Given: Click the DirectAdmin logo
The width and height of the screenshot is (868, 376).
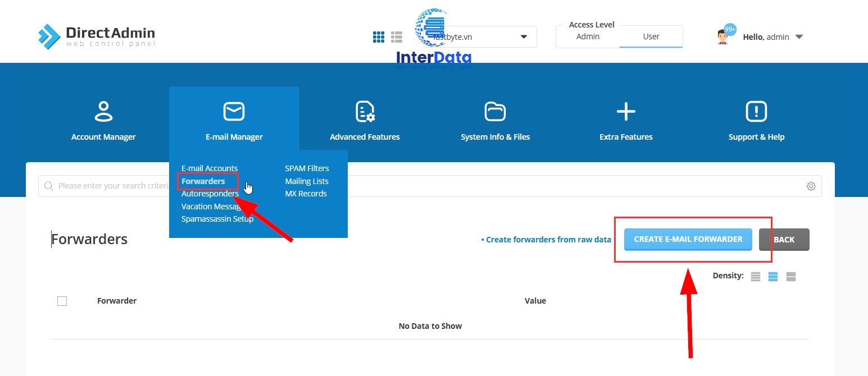Looking at the screenshot, I should point(97,36).
